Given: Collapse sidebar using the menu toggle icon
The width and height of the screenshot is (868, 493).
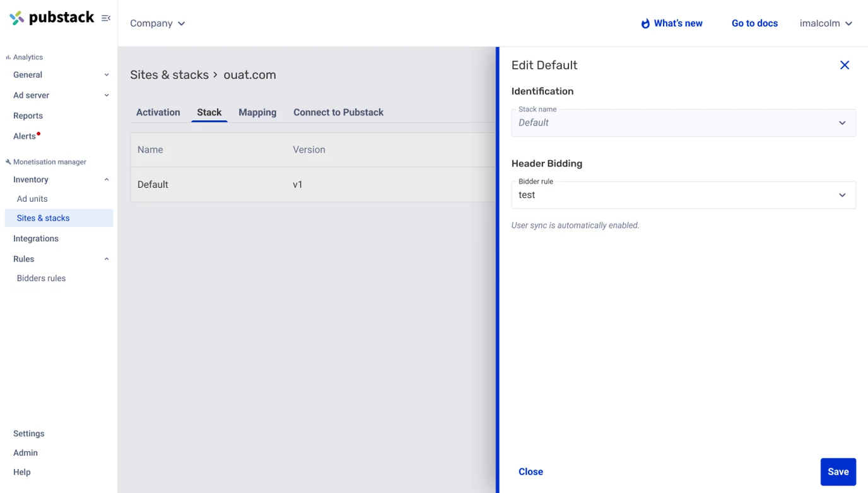Looking at the screenshot, I should 106,18.
